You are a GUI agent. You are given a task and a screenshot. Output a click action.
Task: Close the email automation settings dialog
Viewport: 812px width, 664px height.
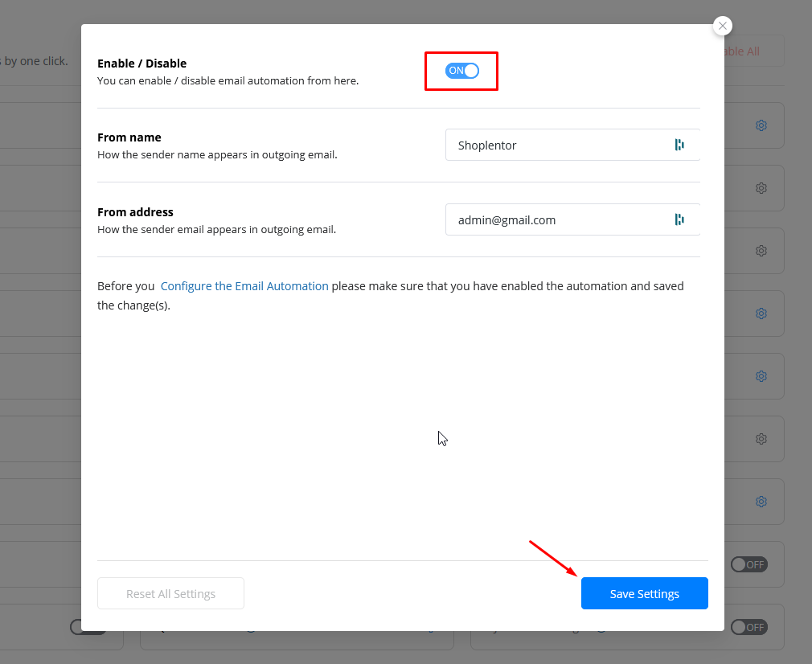tap(723, 26)
